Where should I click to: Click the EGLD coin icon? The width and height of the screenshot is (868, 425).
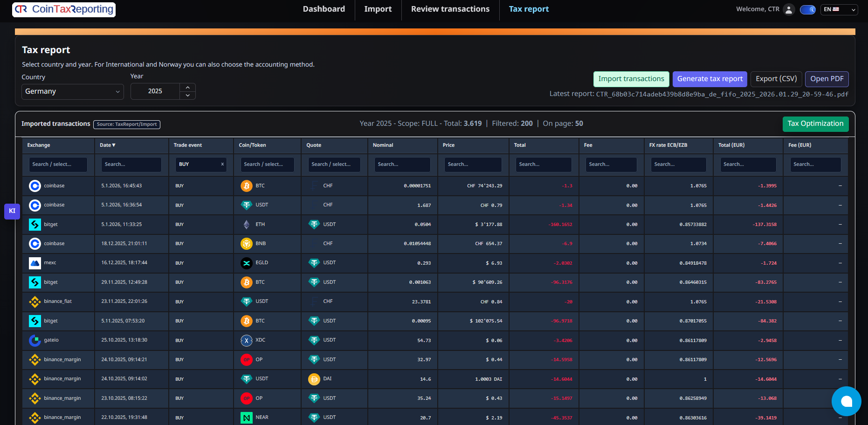[246, 263]
